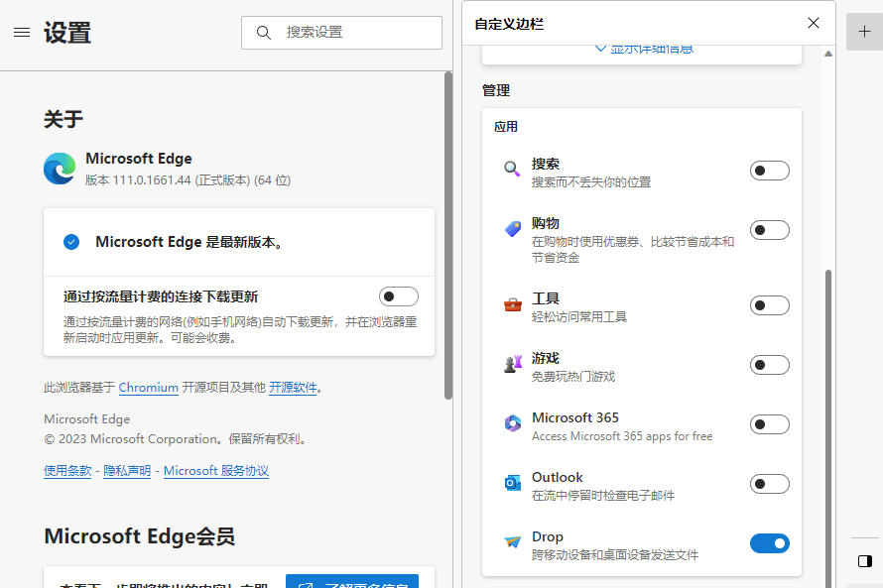
Task: Disable the Drop sidebar app
Action: [x=769, y=543]
